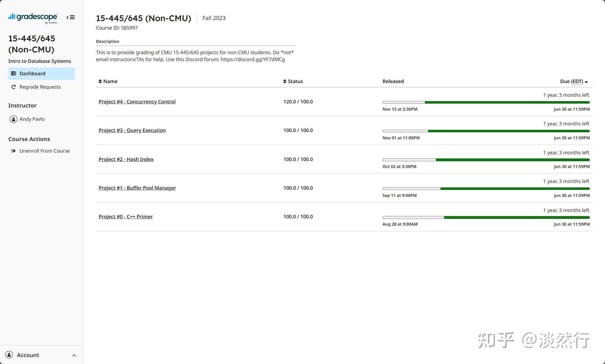605x364 pixels.
Task: Open Project #1 - Buffer Pool Manager
Action: point(137,188)
